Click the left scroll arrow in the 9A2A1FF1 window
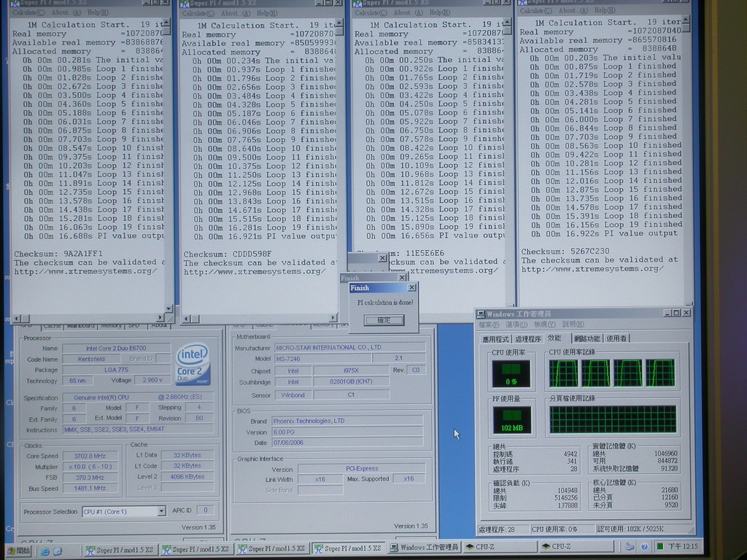The width and height of the screenshot is (747, 560). (17, 318)
